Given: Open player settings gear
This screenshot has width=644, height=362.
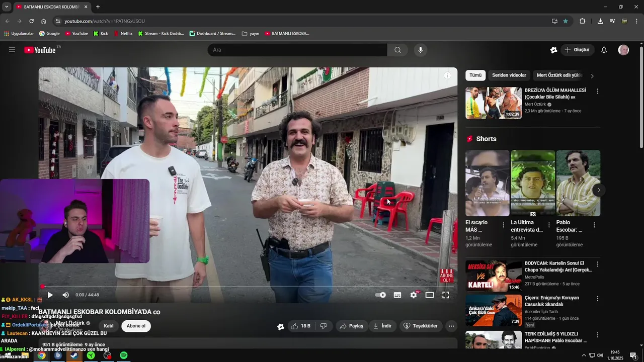Looking at the screenshot, I should 414,295.
